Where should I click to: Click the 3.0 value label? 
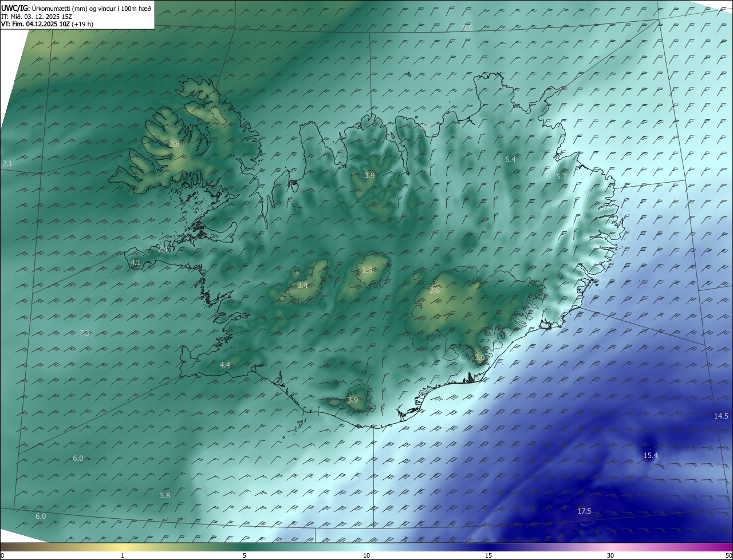479,358
